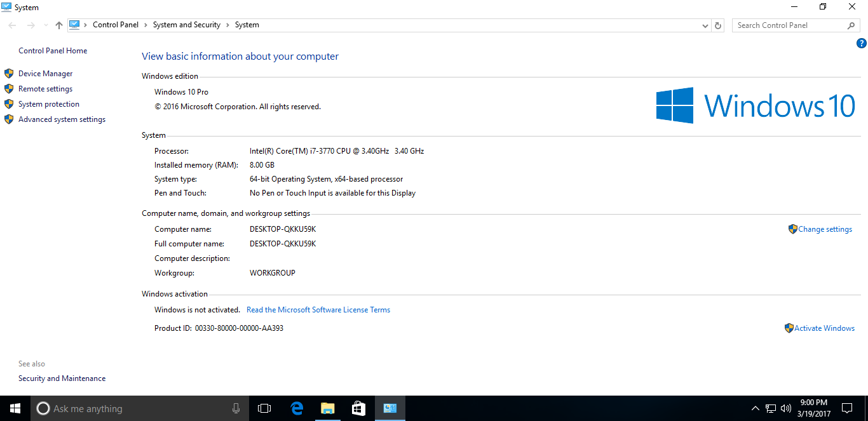This screenshot has width=868, height=421.
Task: Click Windows 10 Pro edition text
Action: tap(181, 92)
